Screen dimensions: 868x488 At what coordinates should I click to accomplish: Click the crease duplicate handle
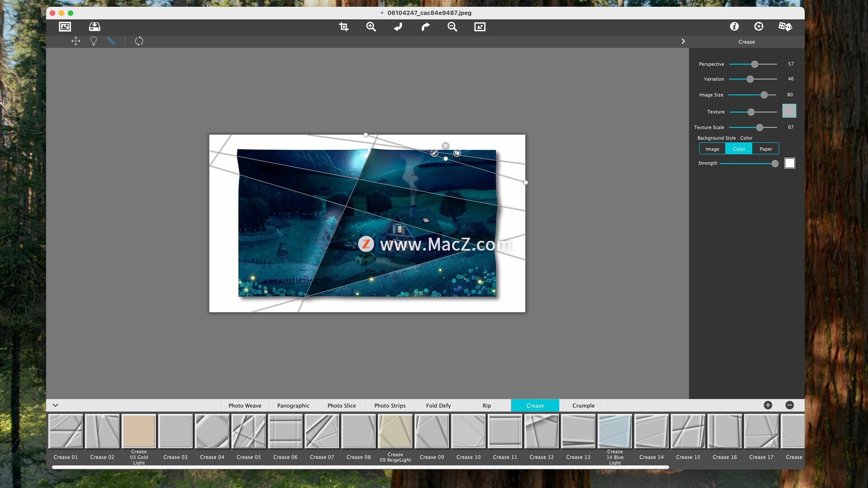coord(457,153)
